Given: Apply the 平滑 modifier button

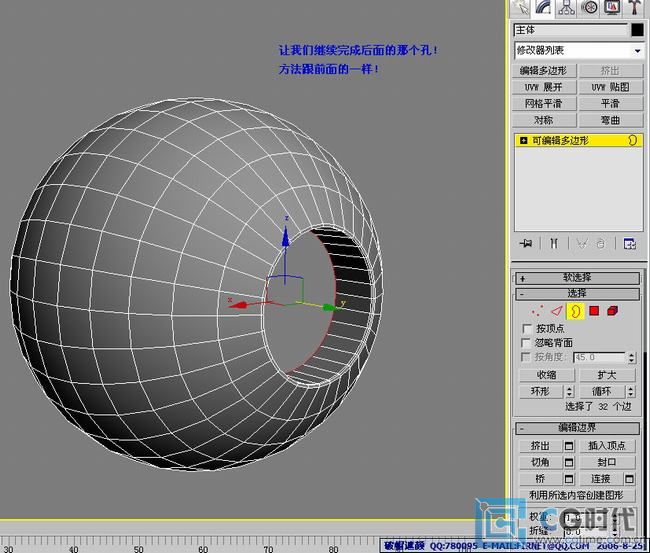Looking at the screenshot, I should coord(611,103).
